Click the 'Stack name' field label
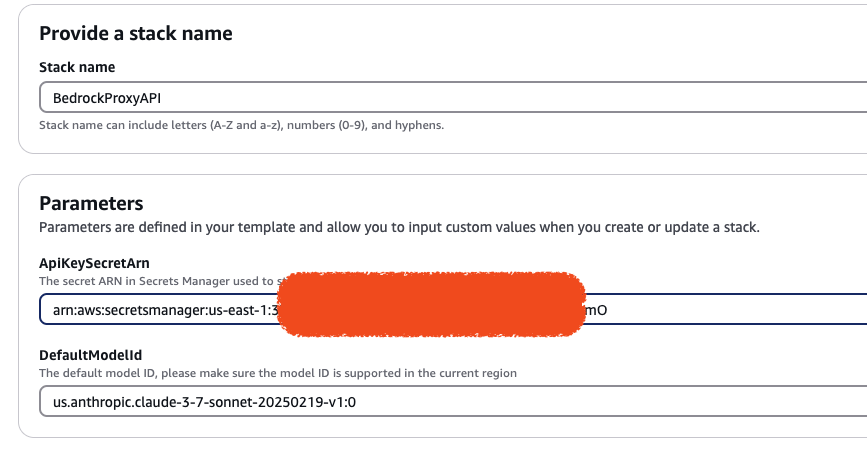 [77, 67]
